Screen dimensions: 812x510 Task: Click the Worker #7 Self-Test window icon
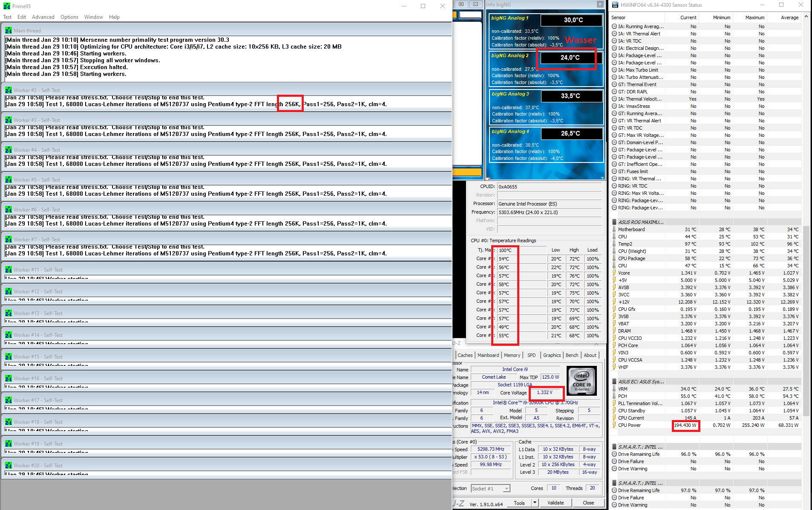9,240
